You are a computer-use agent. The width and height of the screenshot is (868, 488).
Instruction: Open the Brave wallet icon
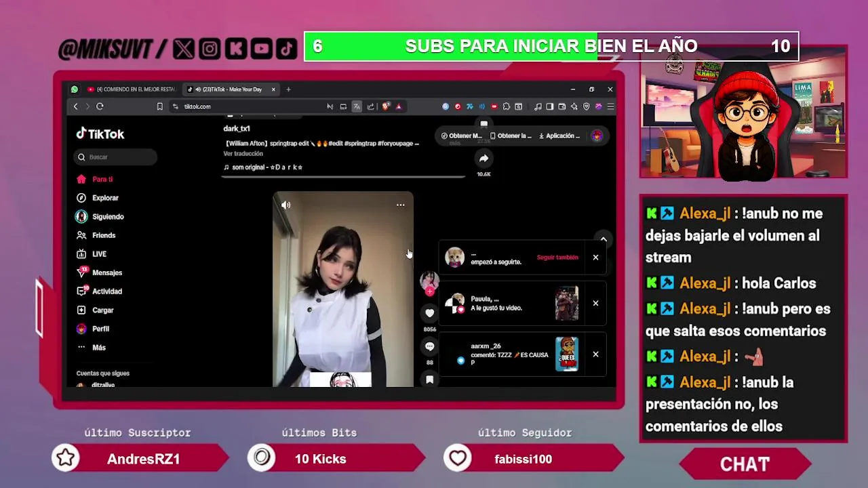pyautogui.click(x=562, y=106)
